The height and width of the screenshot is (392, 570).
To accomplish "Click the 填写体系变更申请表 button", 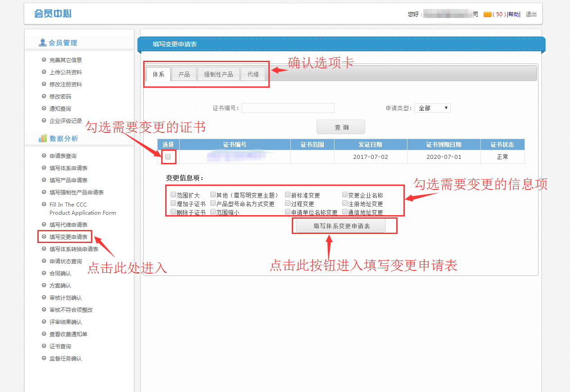I will [341, 226].
